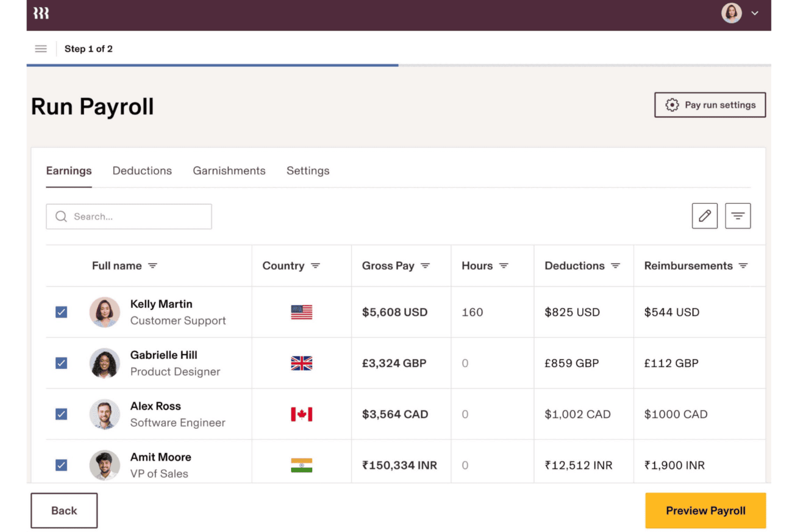Click the Reimbursements column sort icon
This screenshot has width=798, height=532.
(743, 266)
